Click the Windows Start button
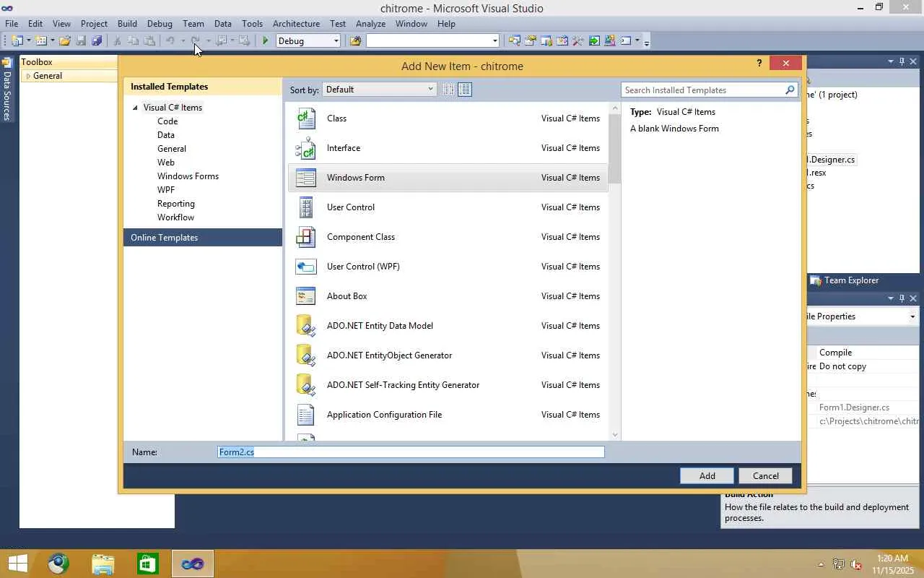 tap(17, 564)
